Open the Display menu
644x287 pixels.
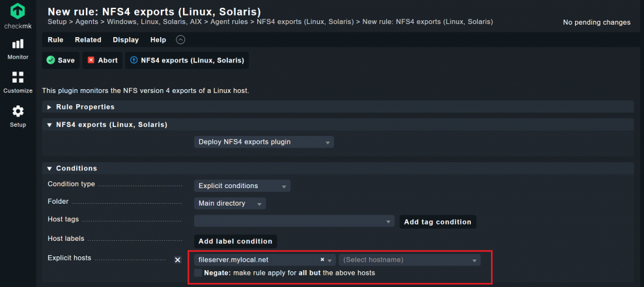click(126, 40)
